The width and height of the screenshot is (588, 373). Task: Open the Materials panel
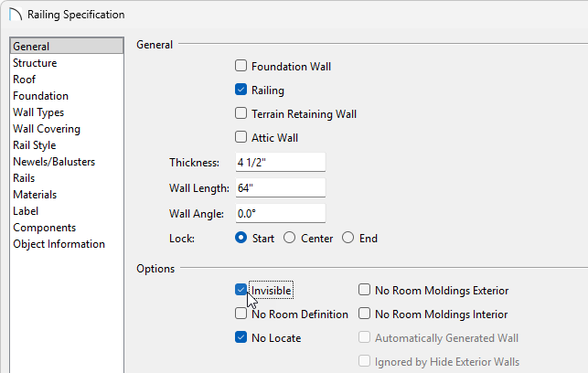click(x=35, y=195)
